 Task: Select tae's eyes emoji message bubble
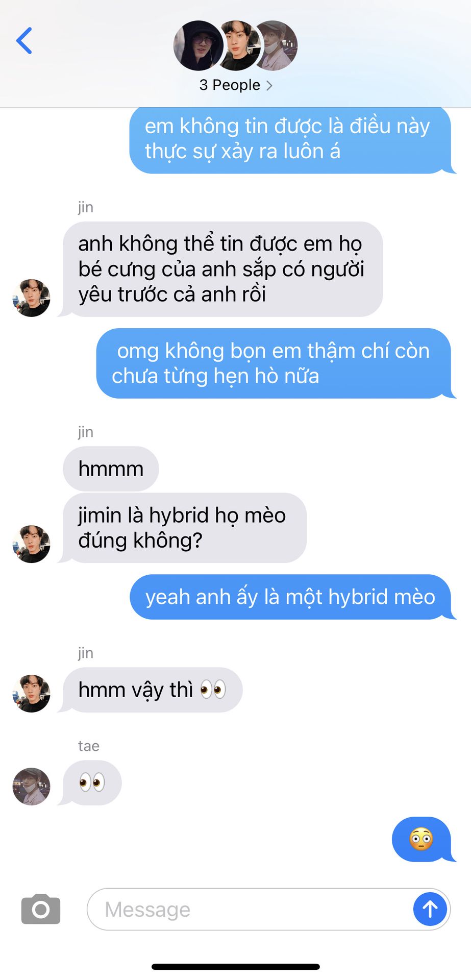coord(91,783)
